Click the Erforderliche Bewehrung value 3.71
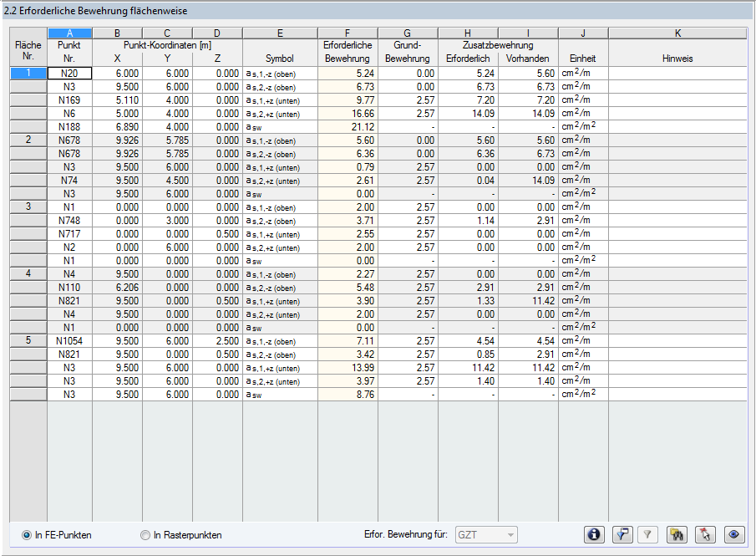 [348, 221]
